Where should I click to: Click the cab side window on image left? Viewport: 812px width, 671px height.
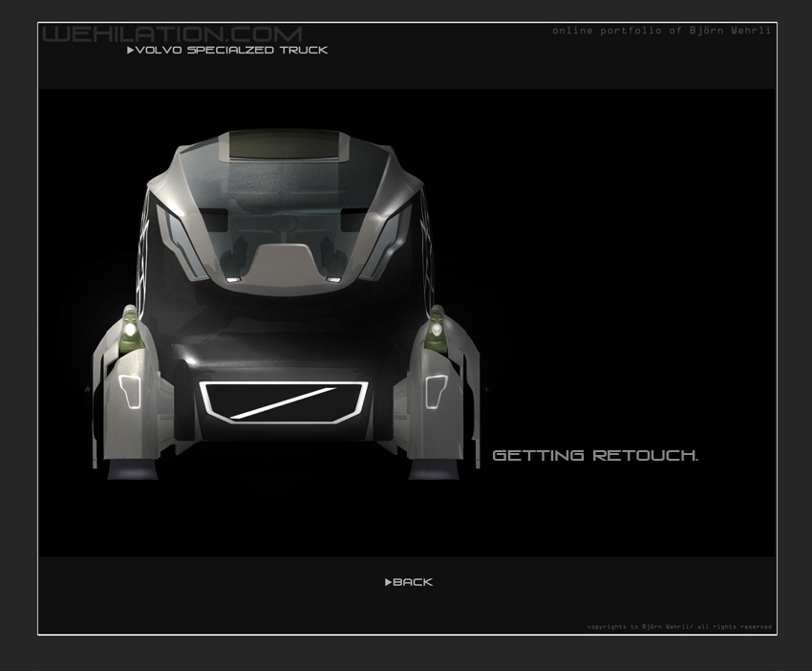click(x=180, y=234)
